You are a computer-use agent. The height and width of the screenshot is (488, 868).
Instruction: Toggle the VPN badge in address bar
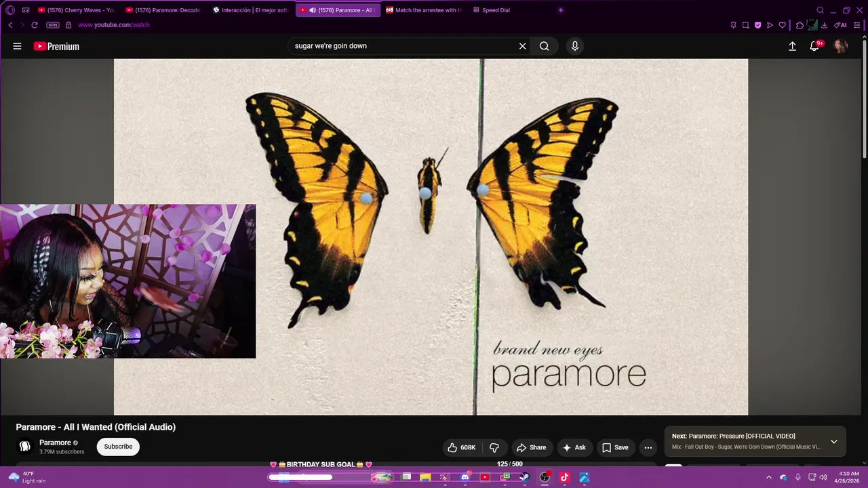(53, 25)
